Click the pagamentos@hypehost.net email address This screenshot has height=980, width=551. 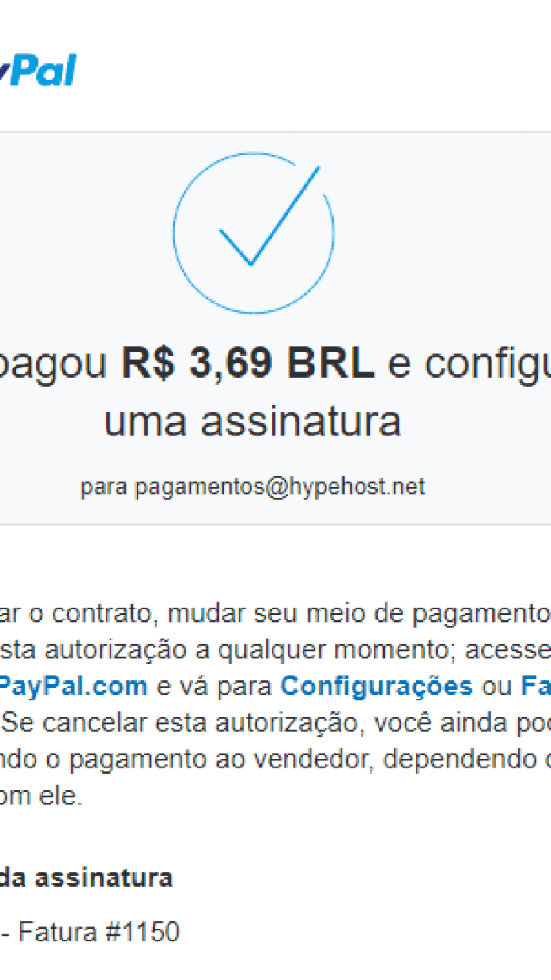coord(280,488)
